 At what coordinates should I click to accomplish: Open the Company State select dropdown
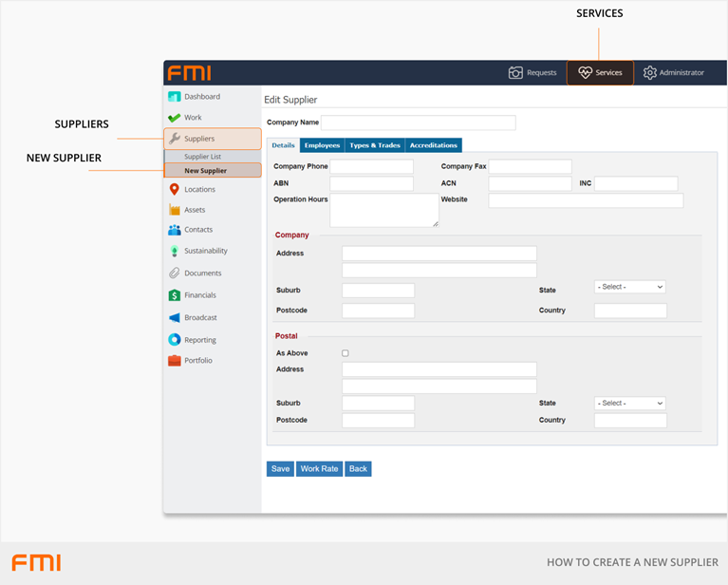click(x=630, y=287)
